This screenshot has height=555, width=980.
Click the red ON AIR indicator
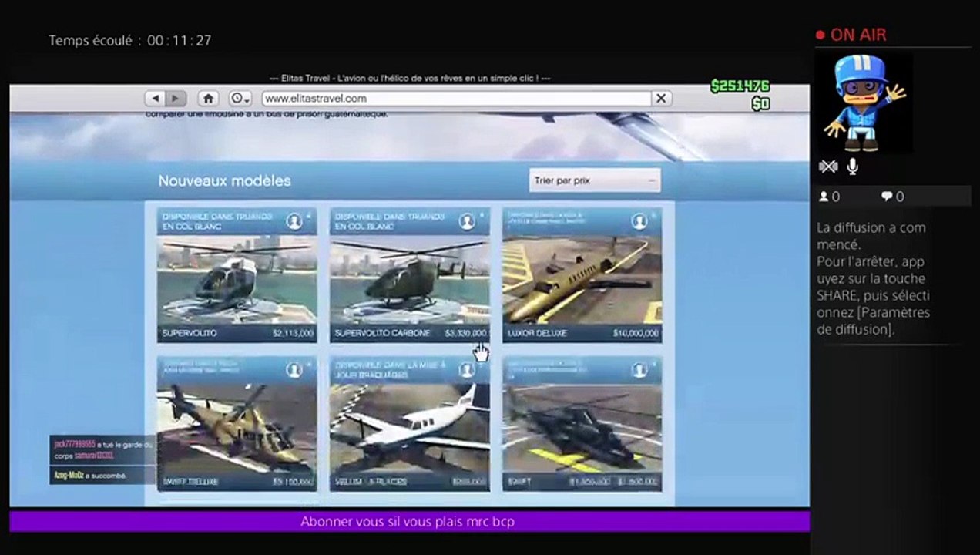[x=851, y=35]
